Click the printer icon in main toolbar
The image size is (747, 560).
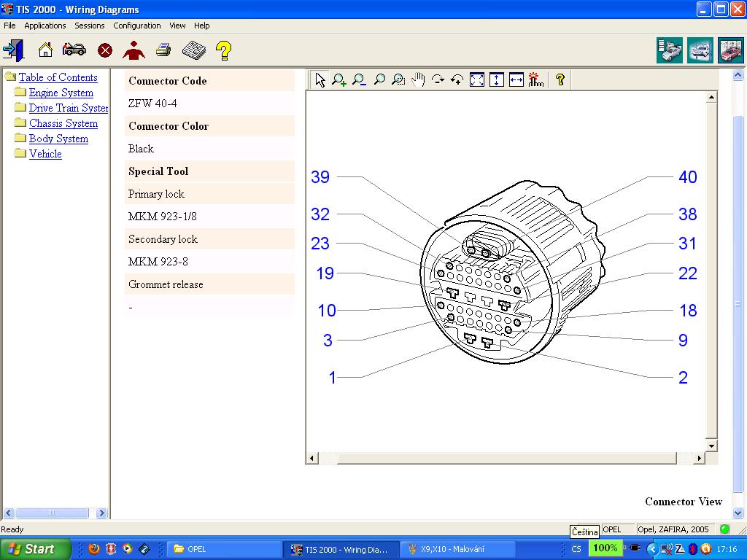[163, 50]
